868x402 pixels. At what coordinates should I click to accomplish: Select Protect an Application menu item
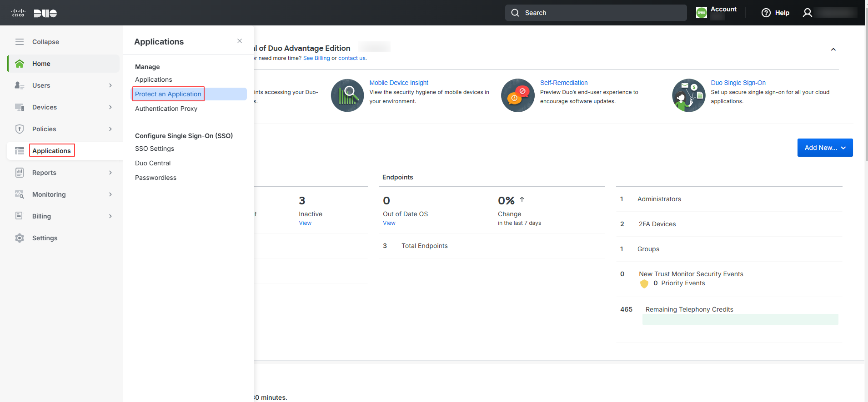click(x=168, y=94)
